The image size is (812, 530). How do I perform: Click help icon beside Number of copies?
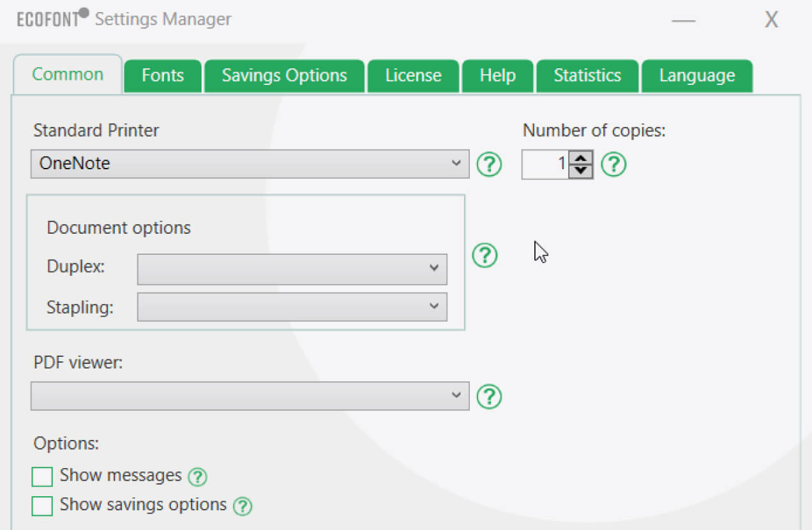[613, 165]
